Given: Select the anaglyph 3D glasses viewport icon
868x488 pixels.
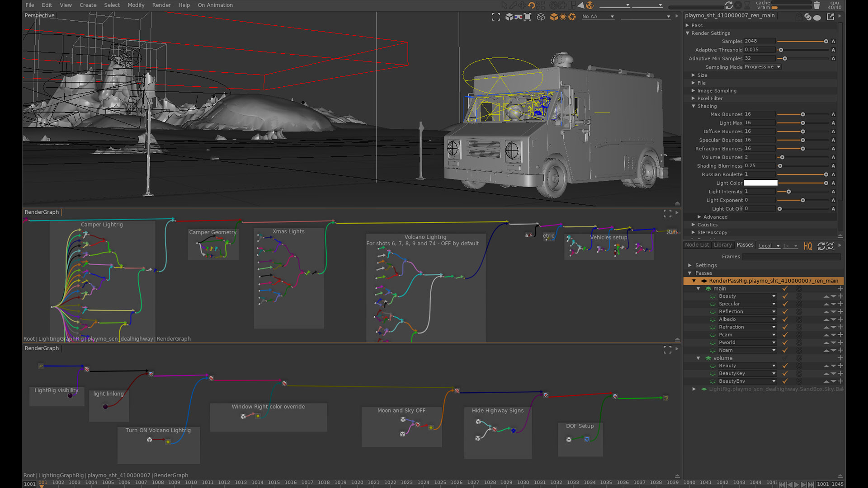Looking at the screenshot, I should tap(518, 17).
